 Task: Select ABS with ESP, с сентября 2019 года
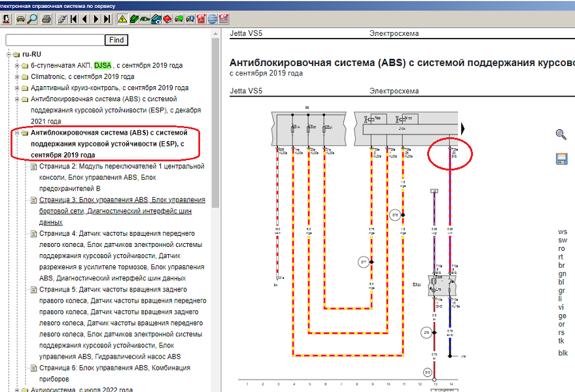pos(109,144)
